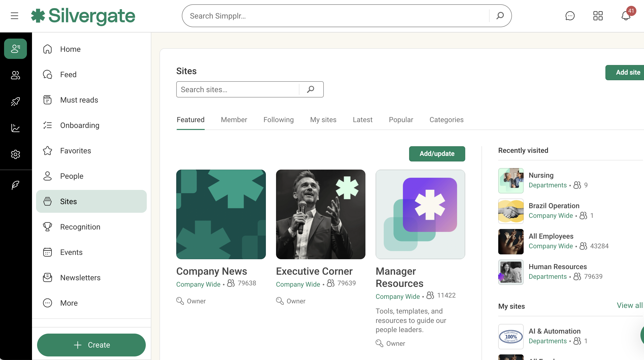Switch to the Following tab

278,120
